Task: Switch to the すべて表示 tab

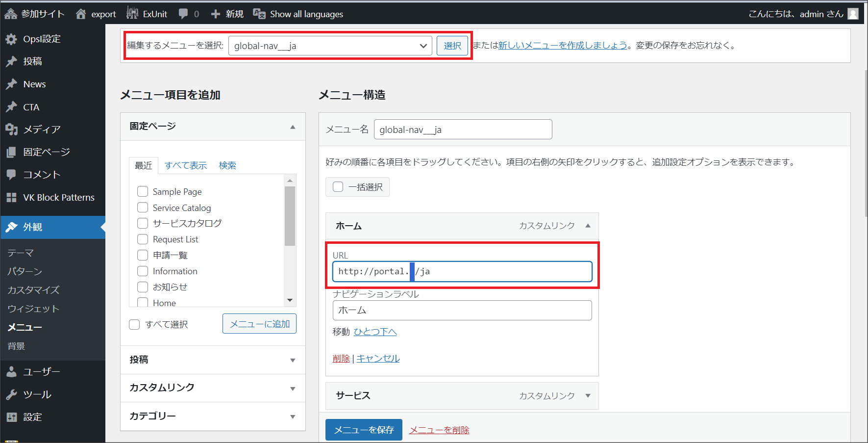Action: click(x=185, y=165)
